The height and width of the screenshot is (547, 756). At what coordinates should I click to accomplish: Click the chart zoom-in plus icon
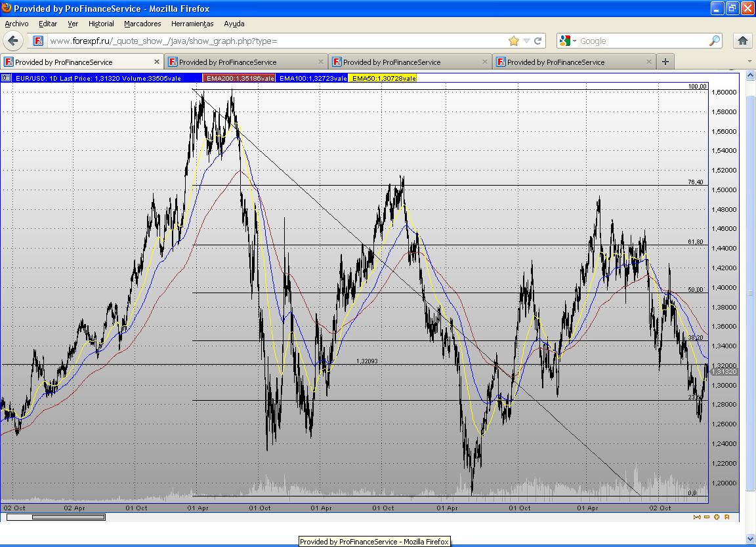coord(717,517)
